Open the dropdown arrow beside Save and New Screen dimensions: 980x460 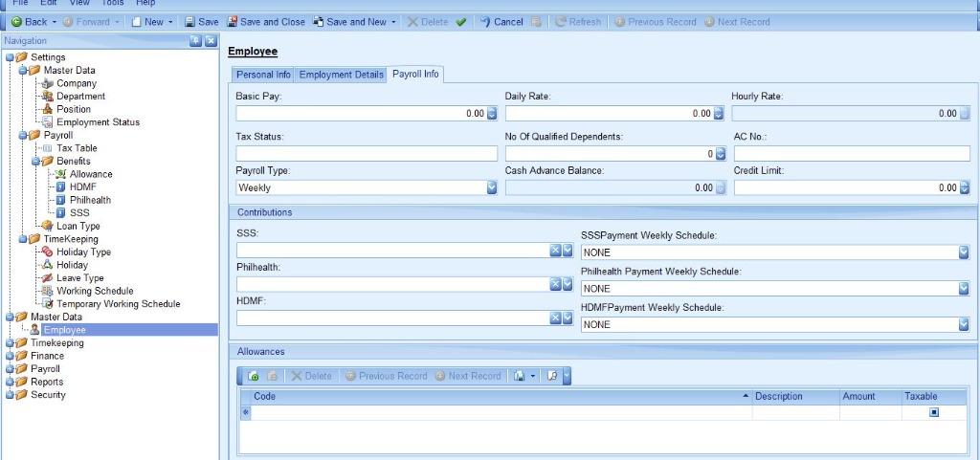click(393, 22)
